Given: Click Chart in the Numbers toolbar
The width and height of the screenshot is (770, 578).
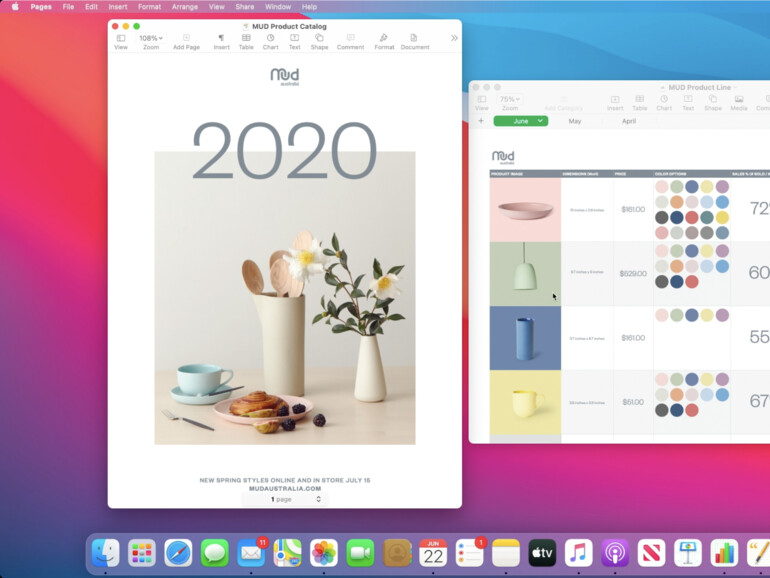Looking at the screenshot, I should pos(664,103).
